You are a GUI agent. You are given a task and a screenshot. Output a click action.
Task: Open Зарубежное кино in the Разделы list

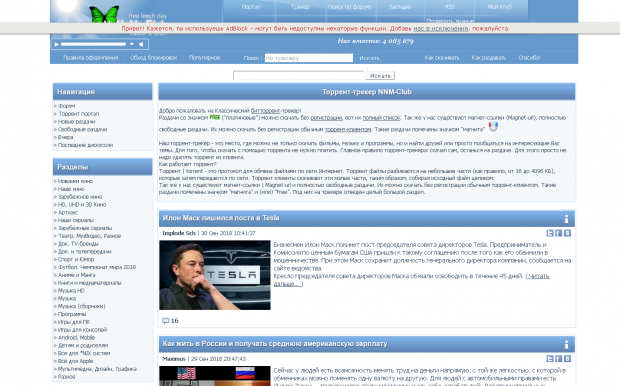coord(80,197)
